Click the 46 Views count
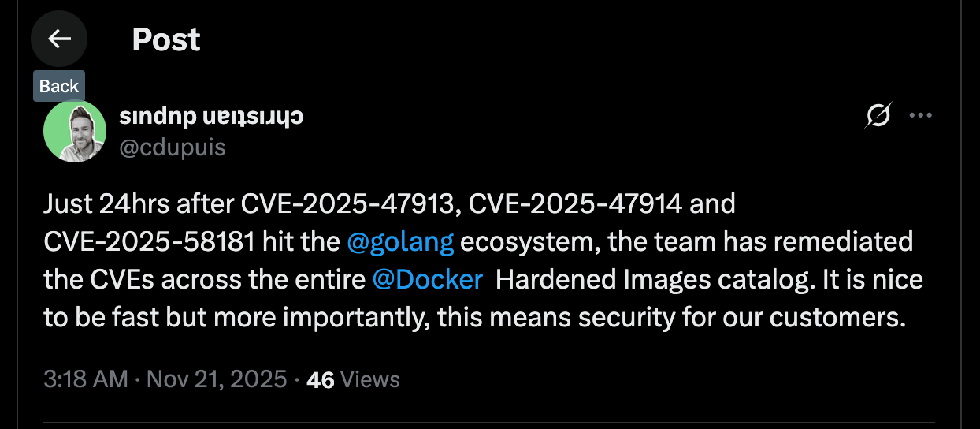The width and height of the screenshot is (980, 429). [x=353, y=379]
